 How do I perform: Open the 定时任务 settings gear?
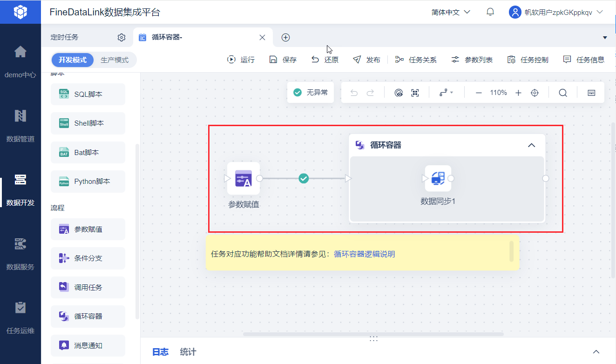coord(122,37)
